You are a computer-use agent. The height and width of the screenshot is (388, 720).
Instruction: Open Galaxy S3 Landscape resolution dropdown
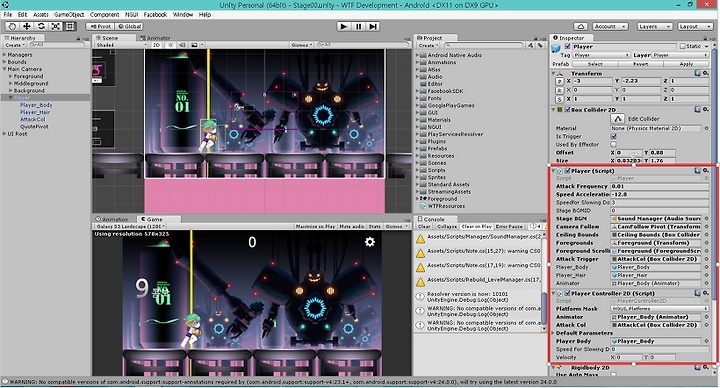(130, 226)
